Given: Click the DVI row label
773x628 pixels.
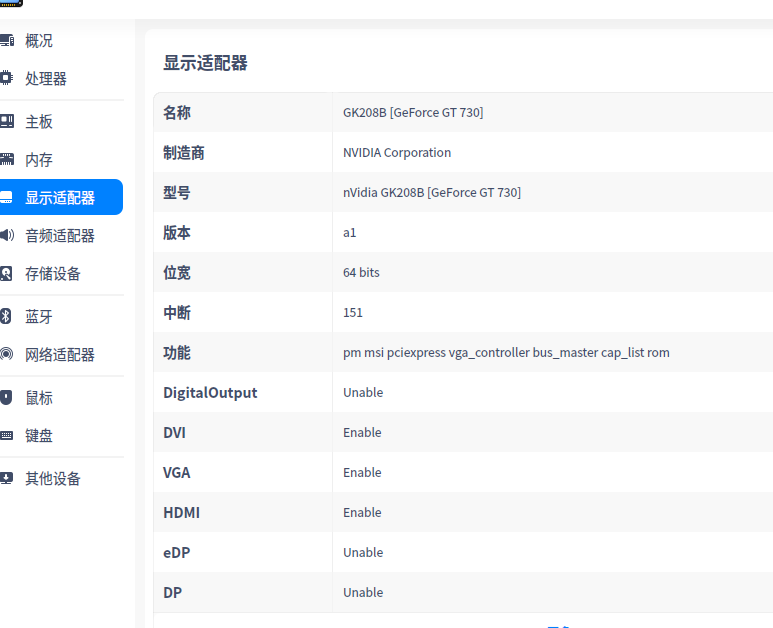Looking at the screenshot, I should pyautogui.click(x=175, y=432).
